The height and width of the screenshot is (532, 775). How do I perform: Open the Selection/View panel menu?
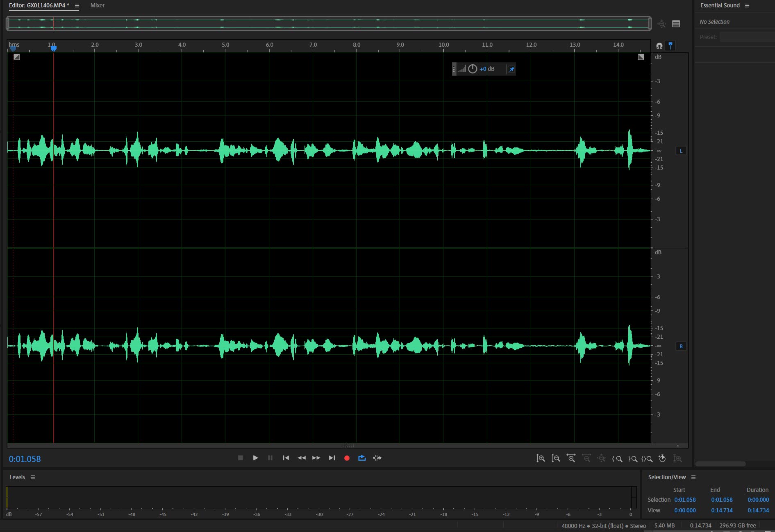pyautogui.click(x=693, y=477)
